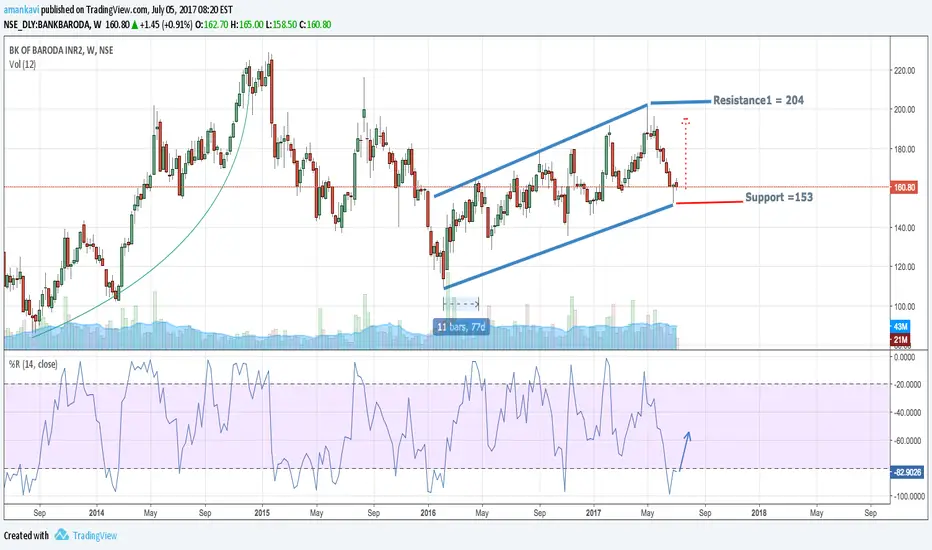Click the -40.0000 level on %R axis

tap(908, 413)
